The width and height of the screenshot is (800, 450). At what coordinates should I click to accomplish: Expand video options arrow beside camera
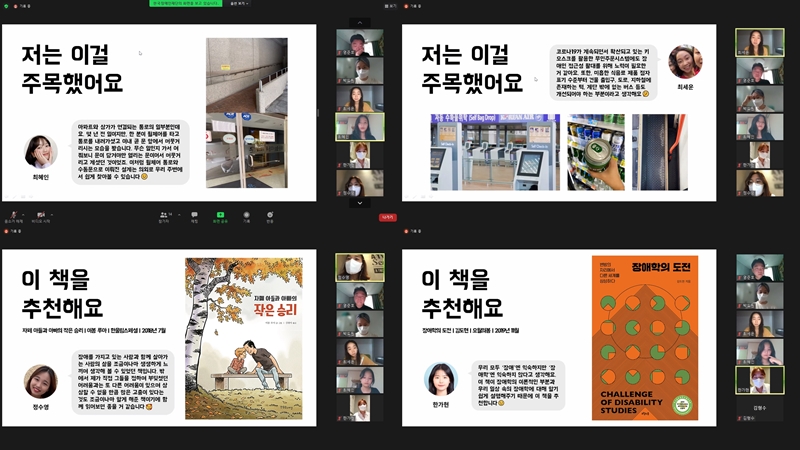pyautogui.click(x=52, y=214)
